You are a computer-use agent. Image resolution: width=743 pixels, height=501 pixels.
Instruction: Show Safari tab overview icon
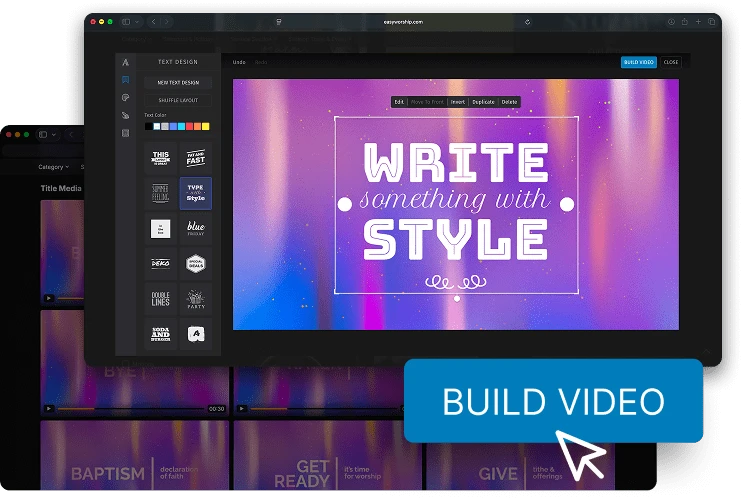pyautogui.click(x=711, y=22)
